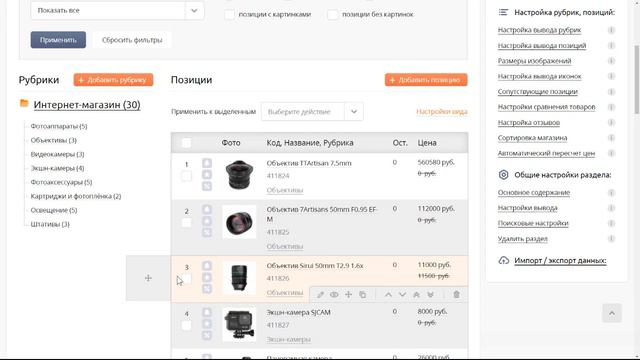Select the Штативы (3) category
The height and width of the screenshot is (360, 640).
point(50,224)
